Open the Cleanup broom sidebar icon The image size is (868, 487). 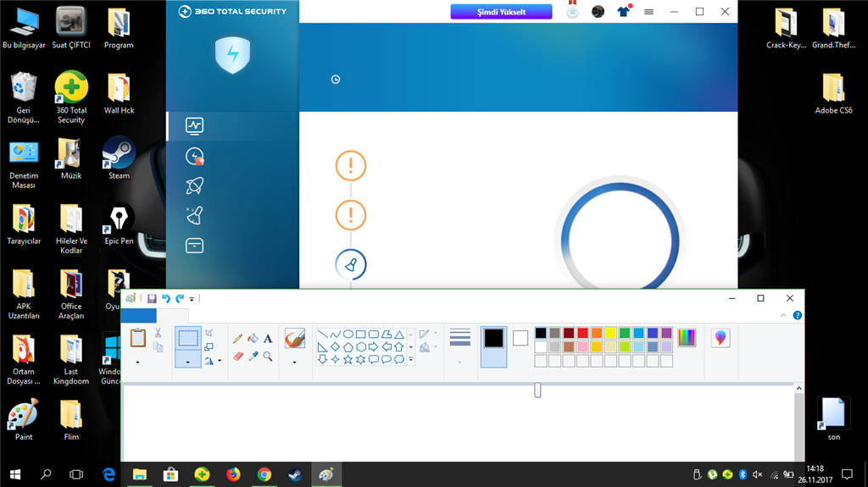click(x=194, y=215)
